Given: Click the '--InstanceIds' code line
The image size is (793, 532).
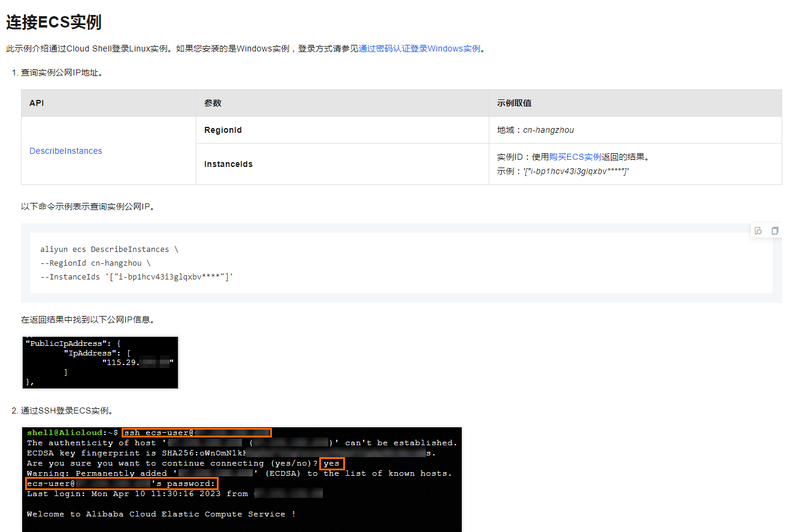Looking at the screenshot, I should (137, 277).
